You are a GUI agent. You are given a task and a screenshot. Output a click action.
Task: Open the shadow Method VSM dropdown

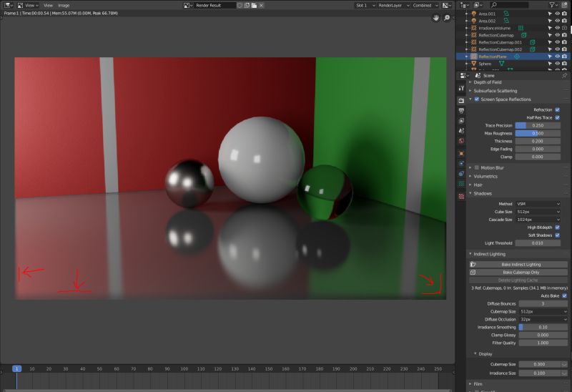(538, 204)
